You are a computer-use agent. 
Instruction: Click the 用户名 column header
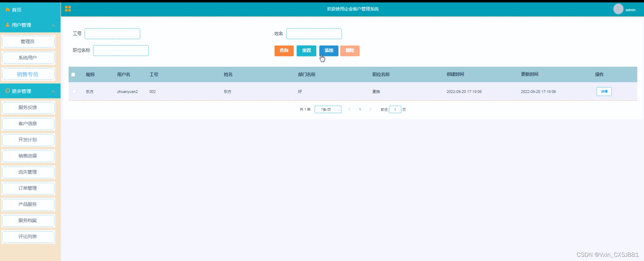point(124,74)
